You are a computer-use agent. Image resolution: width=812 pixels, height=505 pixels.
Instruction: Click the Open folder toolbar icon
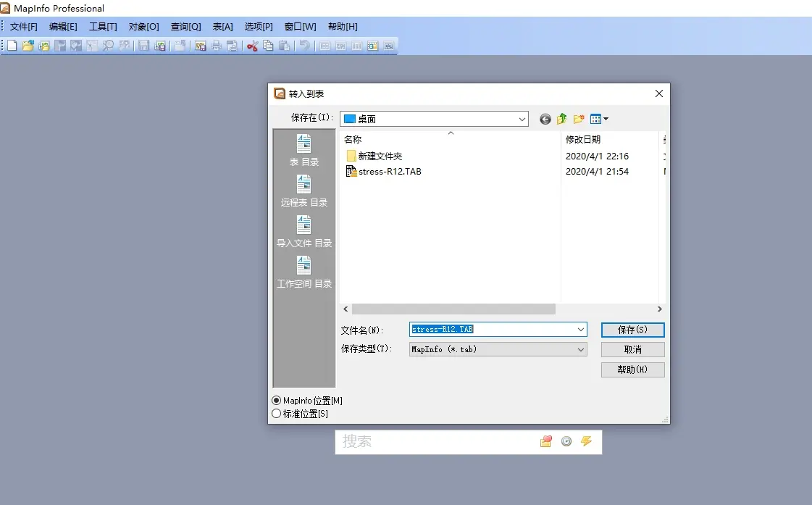click(x=28, y=46)
